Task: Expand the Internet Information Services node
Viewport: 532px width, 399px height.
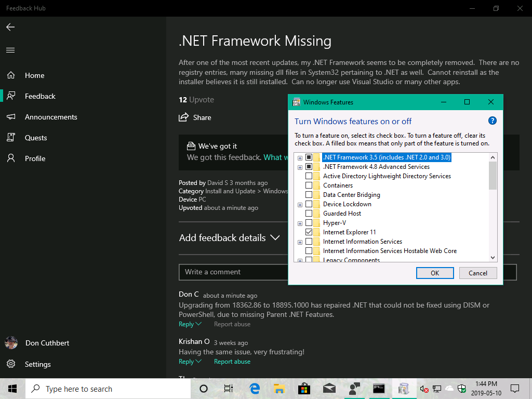Action: point(300,242)
